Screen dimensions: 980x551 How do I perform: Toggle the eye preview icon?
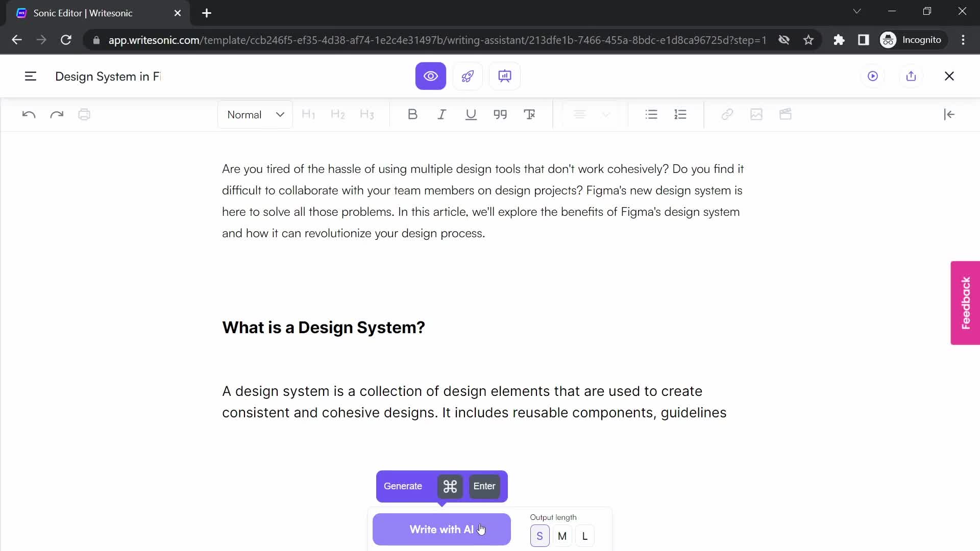coord(431,76)
